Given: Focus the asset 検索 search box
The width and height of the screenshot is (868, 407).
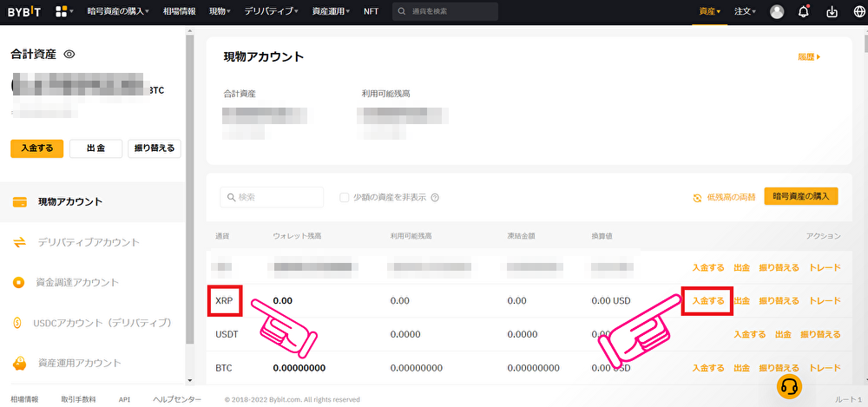Looking at the screenshot, I should (272, 197).
